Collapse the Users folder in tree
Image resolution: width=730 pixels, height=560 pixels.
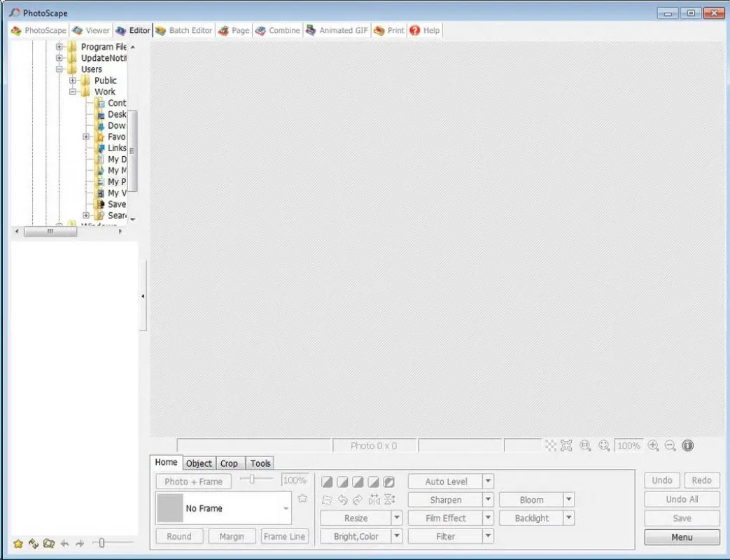pyautogui.click(x=59, y=69)
